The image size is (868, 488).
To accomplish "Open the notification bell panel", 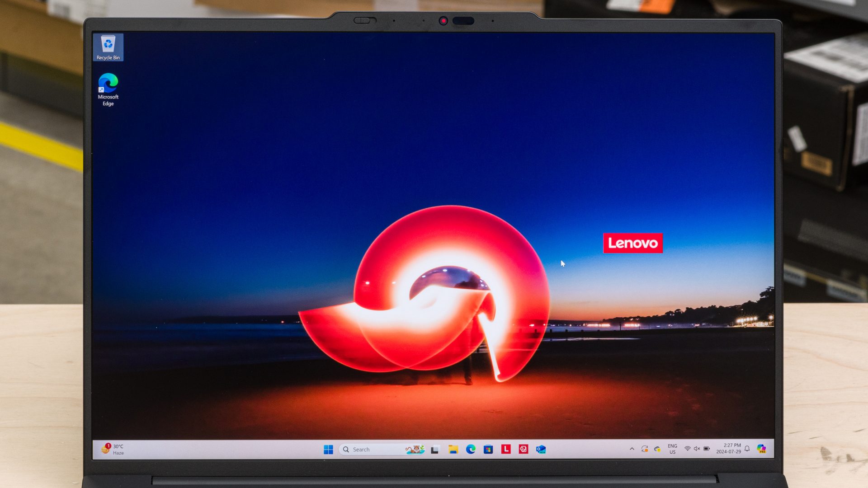I will click(747, 449).
